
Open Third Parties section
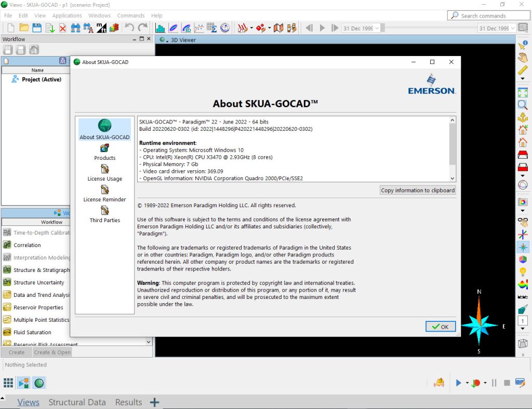point(105,214)
